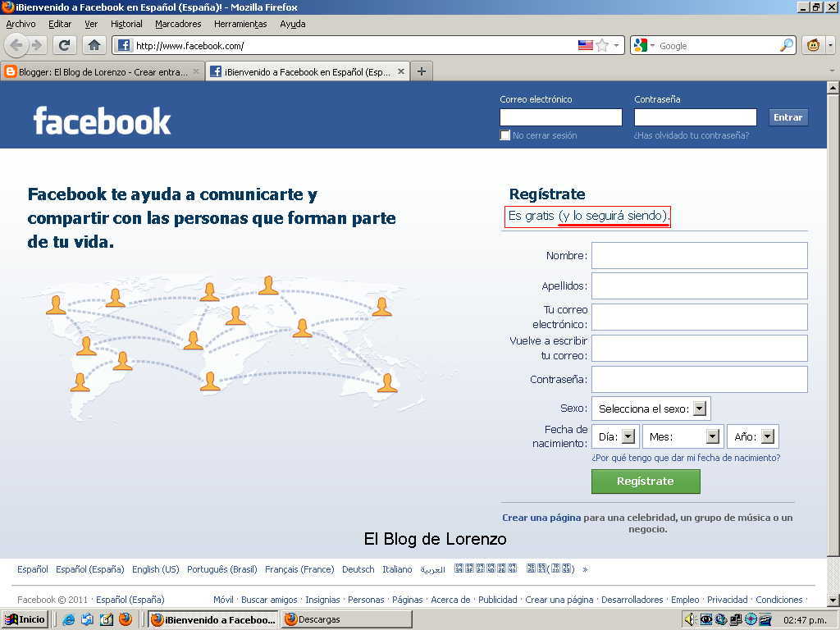This screenshot has height=630, width=840.
Task: Switch to the Descargas taskbar window
Action: point(347,620)
